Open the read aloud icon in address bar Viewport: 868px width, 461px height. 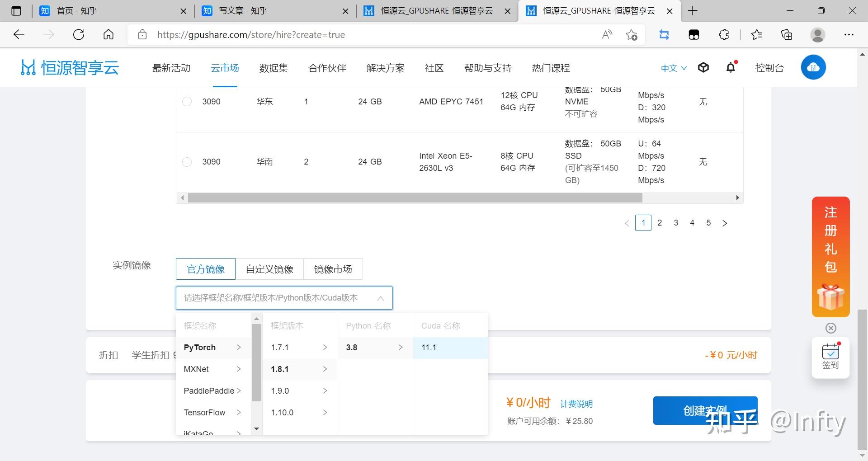607,35
